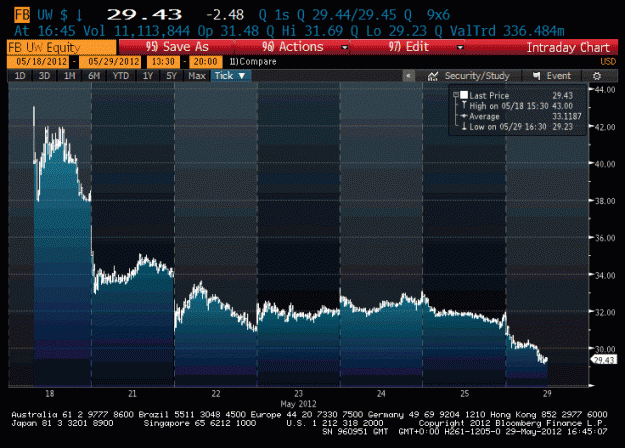Select the 1Y range tab
The image size is (625, 448).
coord(148,76)
